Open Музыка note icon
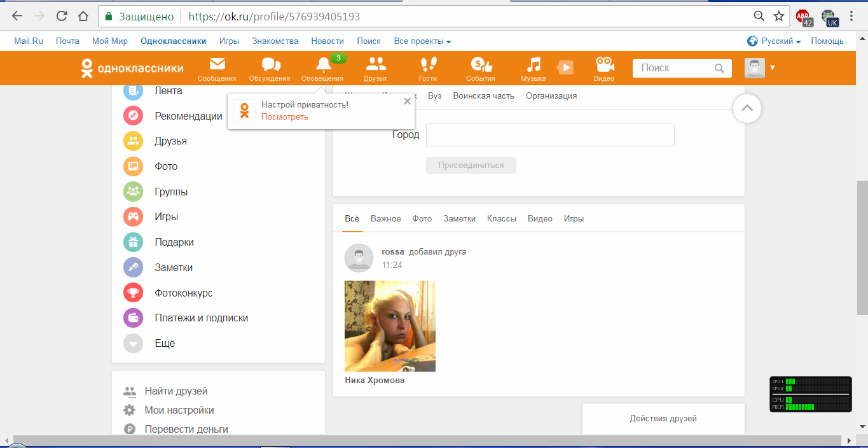Image resolution: width=868 pixels, height=448 pixels. 534,64
